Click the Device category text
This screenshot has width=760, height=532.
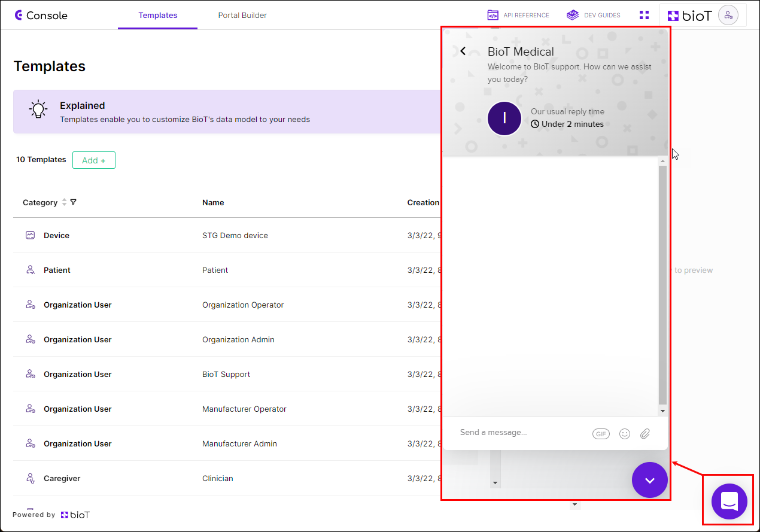[56, 235]
